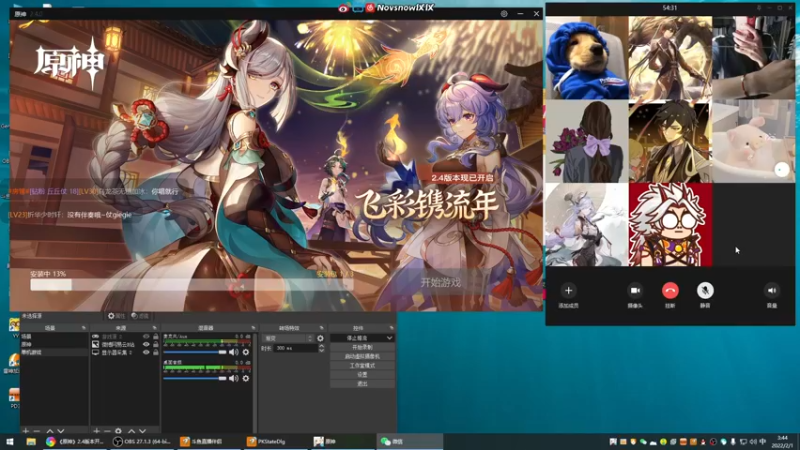
Task: Decrease the transition duration with the down arrow
Action: pyautogui.click(x=321, y=351)
